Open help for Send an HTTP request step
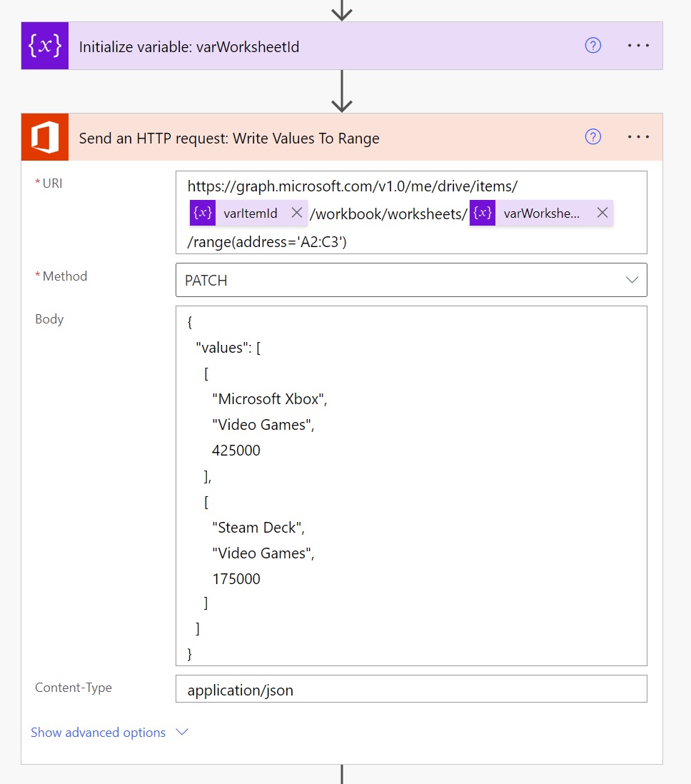 592,137
